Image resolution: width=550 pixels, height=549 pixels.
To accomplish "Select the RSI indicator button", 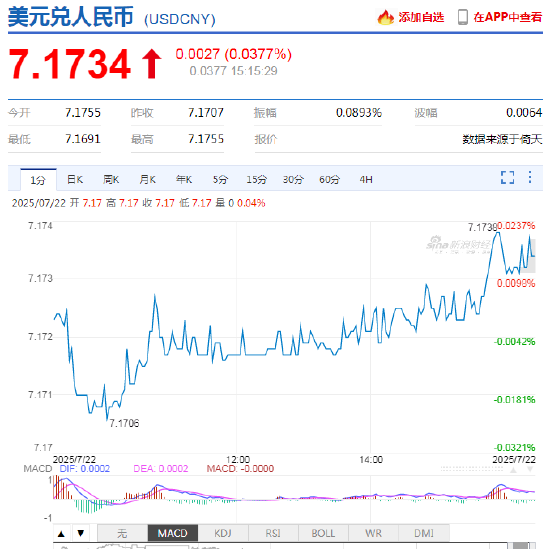I will click(273, 534).
